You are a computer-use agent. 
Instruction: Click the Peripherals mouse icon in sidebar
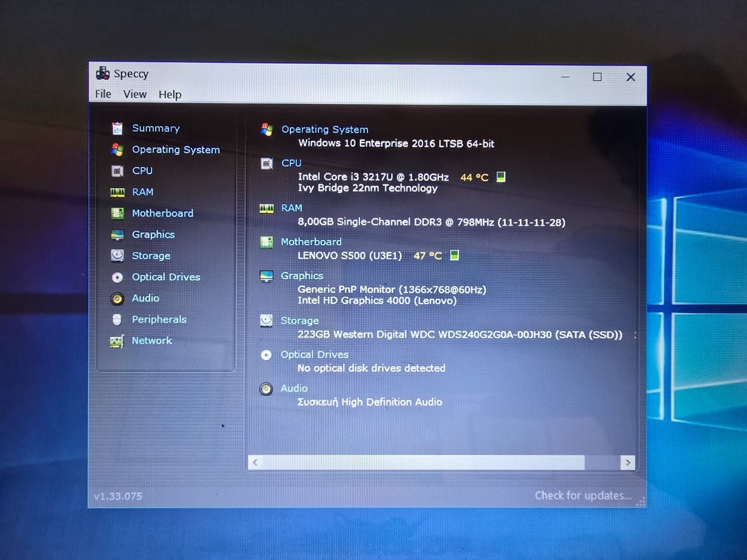(x=117, y=319)
